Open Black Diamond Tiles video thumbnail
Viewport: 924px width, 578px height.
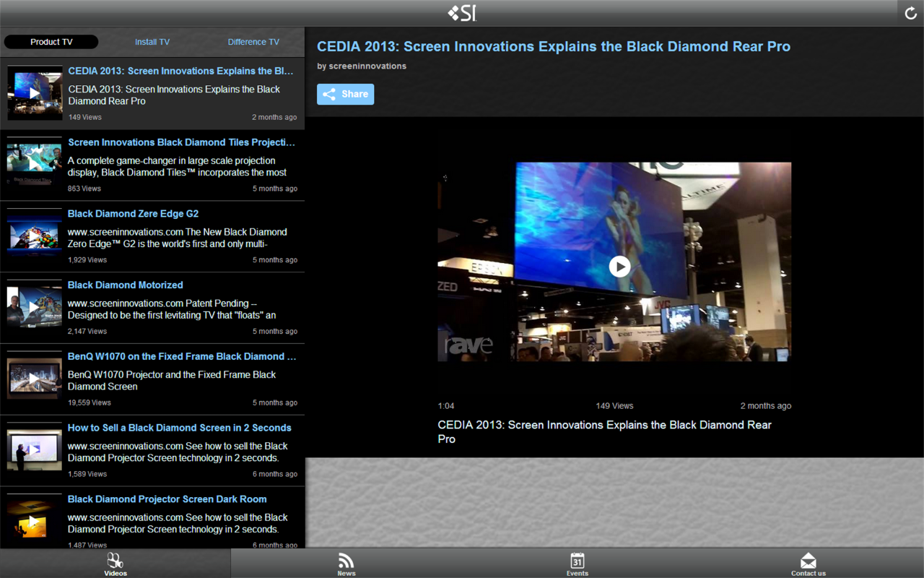tap(35, 165)
